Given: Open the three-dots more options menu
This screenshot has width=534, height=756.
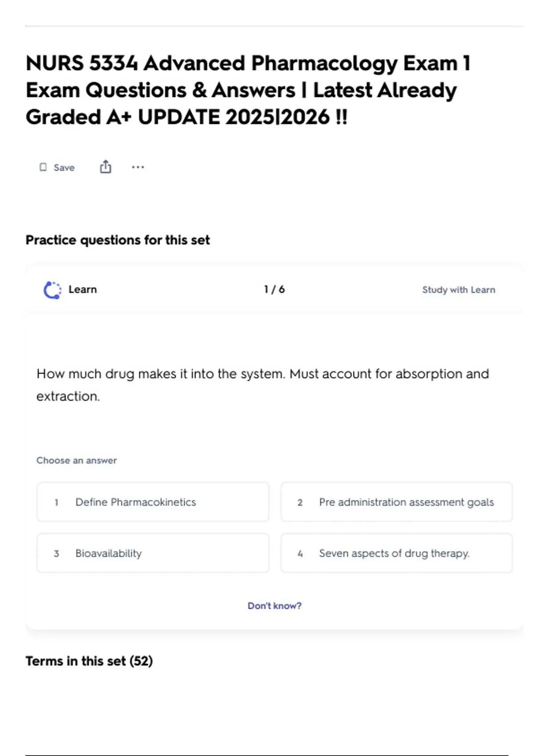Looking at the screenshot, I should (138, 167).
